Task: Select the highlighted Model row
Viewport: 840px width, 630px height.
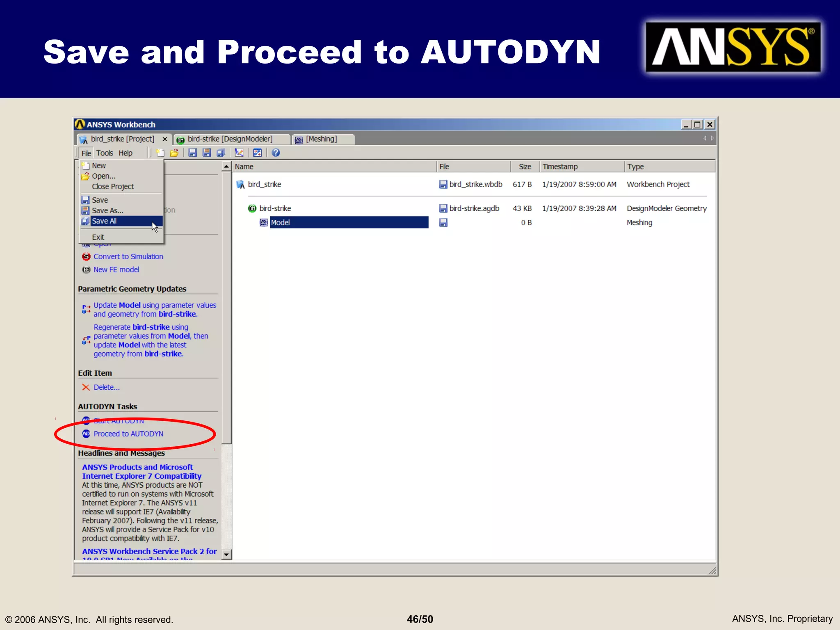Action: point(349,222)
